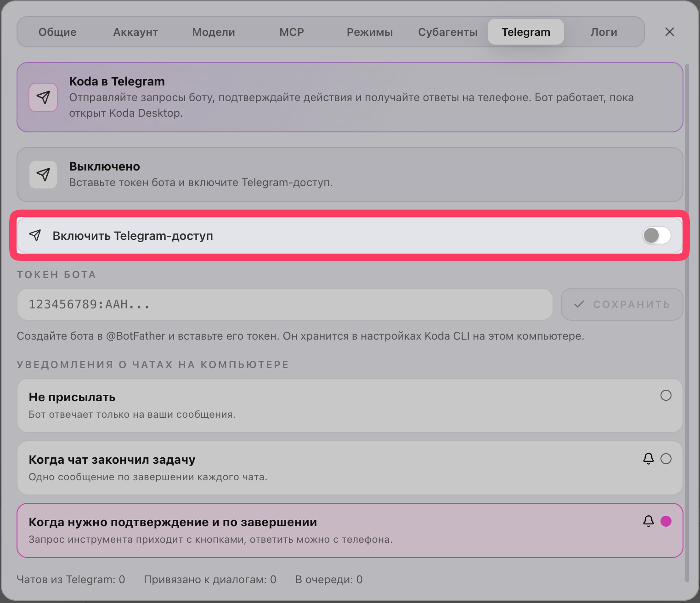Toggle the Включить Telegram-доступ switch
This screenshot has height=603, width=700.
point(656,236)
